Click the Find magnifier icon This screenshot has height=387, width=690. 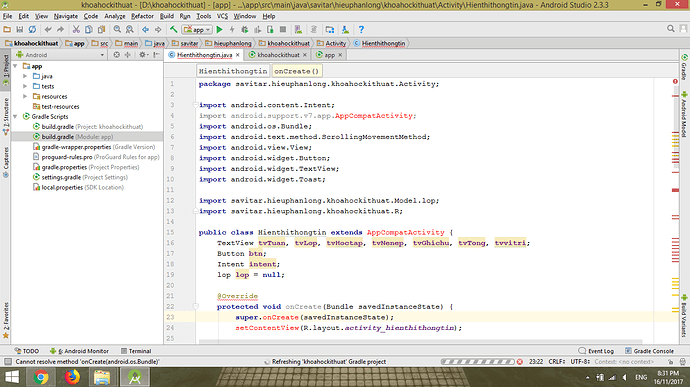coord(117,29)
